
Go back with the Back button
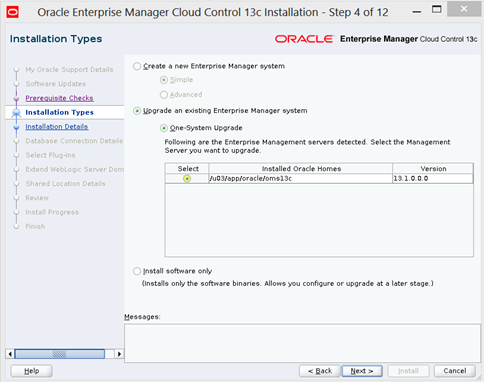coord(320,371)
